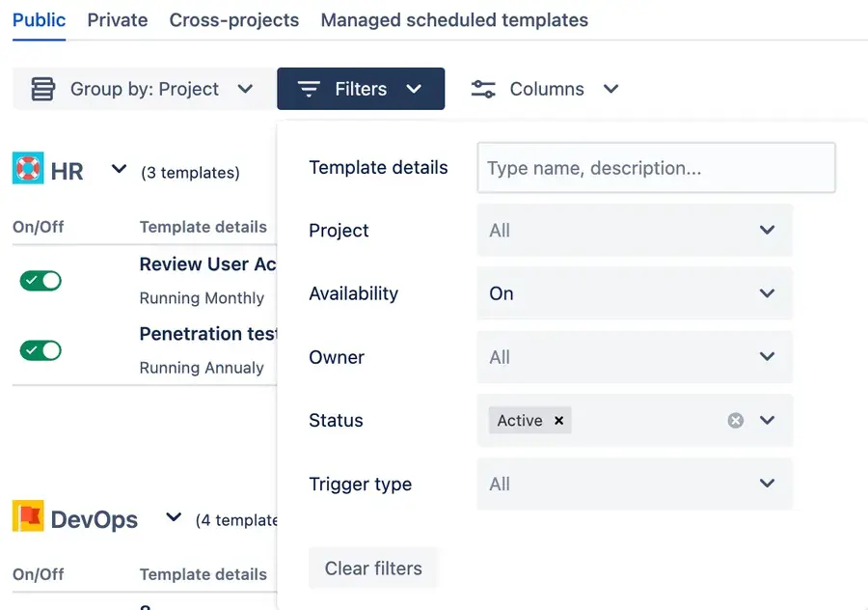Click the Clear filters button
Viewport: 868px width, 610px height.
tap(373, 568)
